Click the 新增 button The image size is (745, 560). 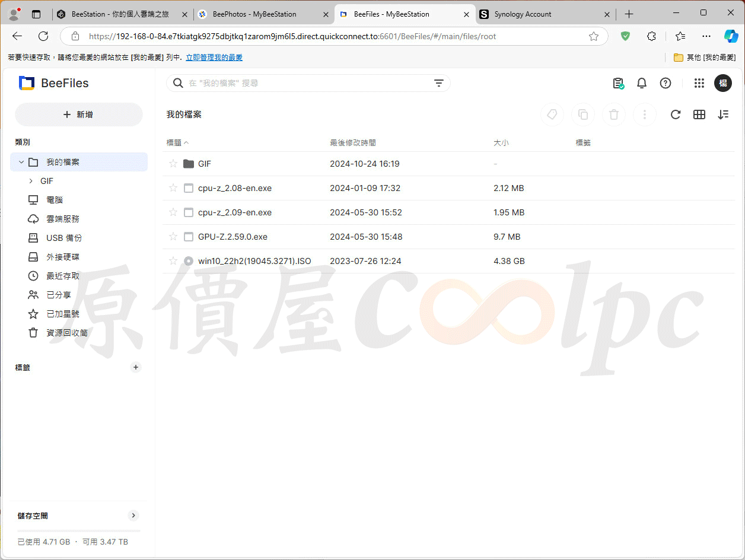79,114
